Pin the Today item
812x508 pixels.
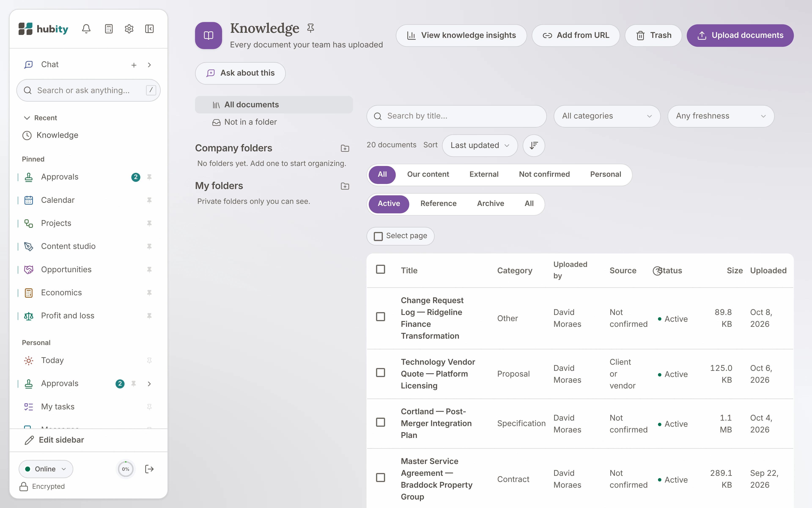click(x=149, y=360)
